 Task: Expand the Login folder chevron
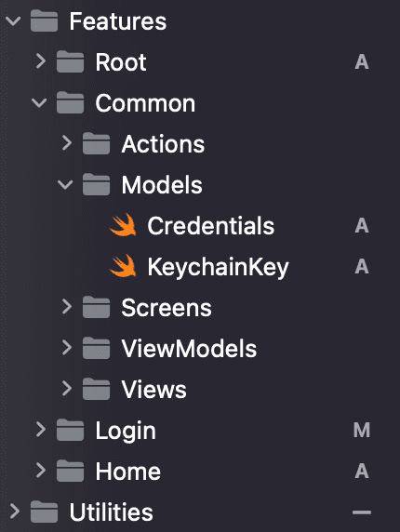[x=41, y=430]
